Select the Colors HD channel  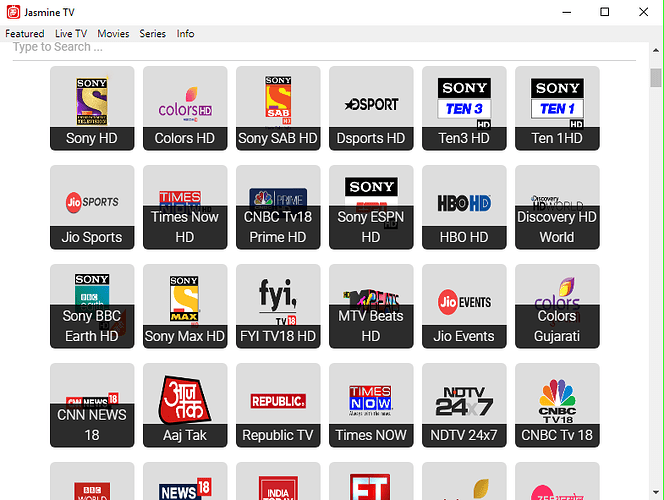point(185,109)
